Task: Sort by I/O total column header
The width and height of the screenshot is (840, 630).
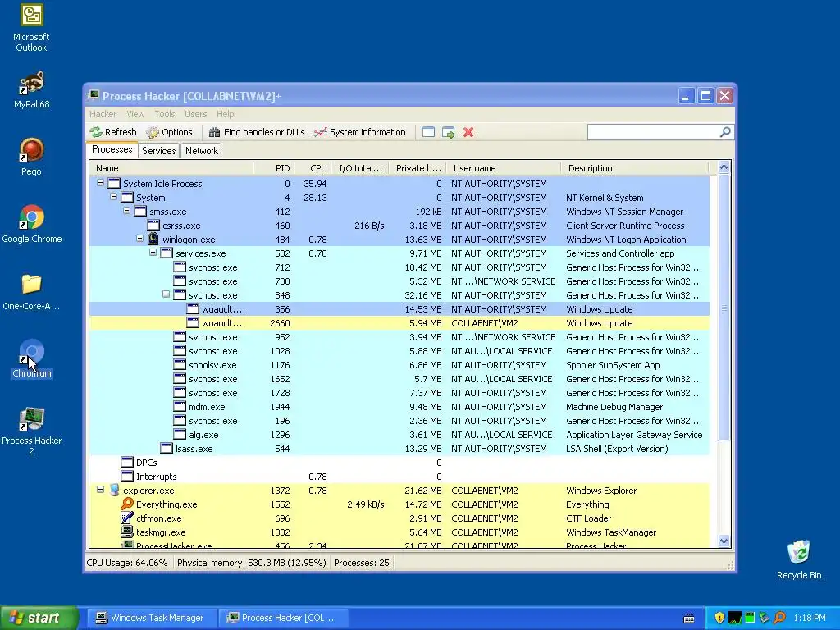Action: point(360,168)
